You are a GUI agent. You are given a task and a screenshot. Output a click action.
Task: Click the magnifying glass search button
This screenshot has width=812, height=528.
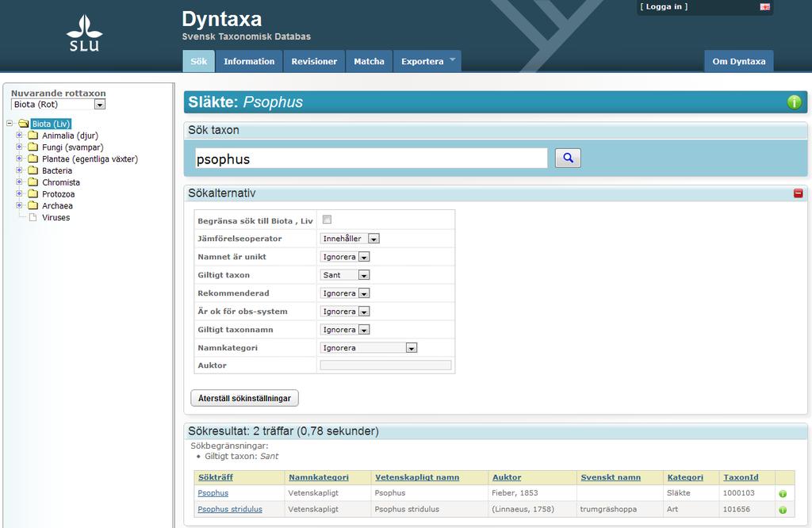[x=568, y=158]
